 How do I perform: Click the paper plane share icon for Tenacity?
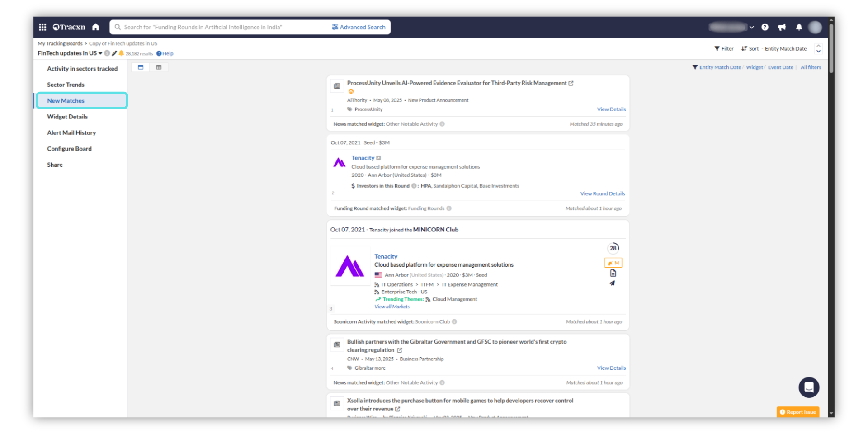click(x=612, y=283)
